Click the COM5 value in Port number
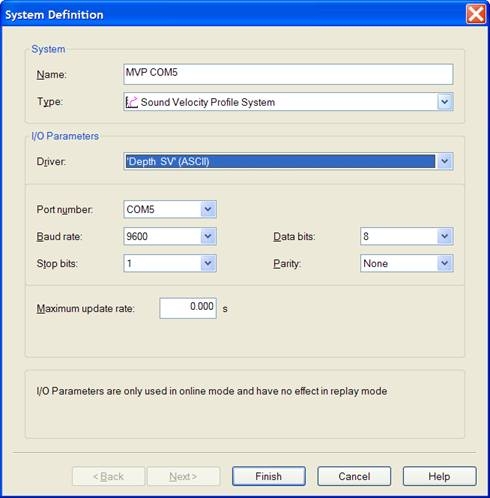This screenshot has height=498, width=490. [140, 209]
